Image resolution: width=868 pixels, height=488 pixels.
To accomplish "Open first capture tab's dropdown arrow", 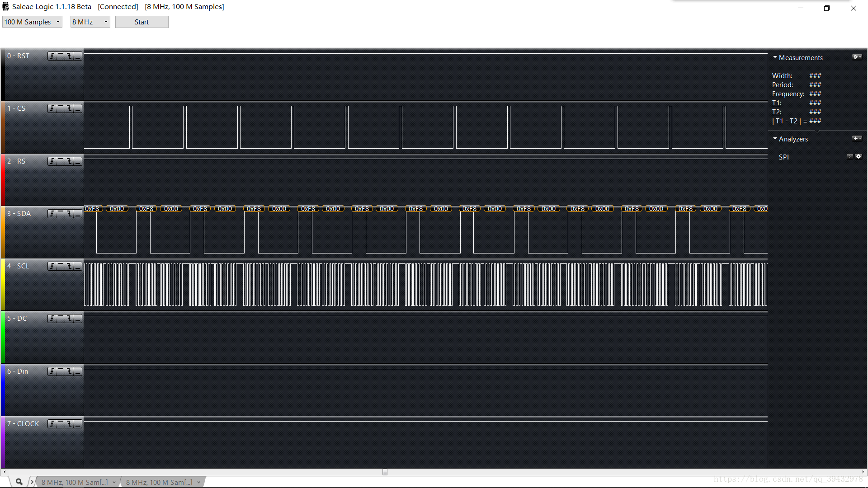I will [114, 483].
